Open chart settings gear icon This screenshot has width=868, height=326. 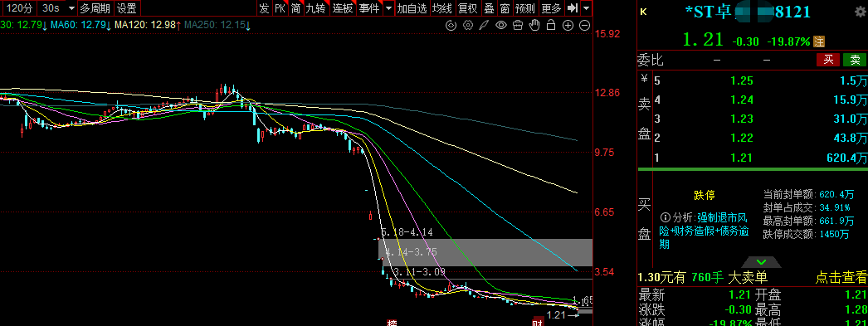[x=468, y=25]
